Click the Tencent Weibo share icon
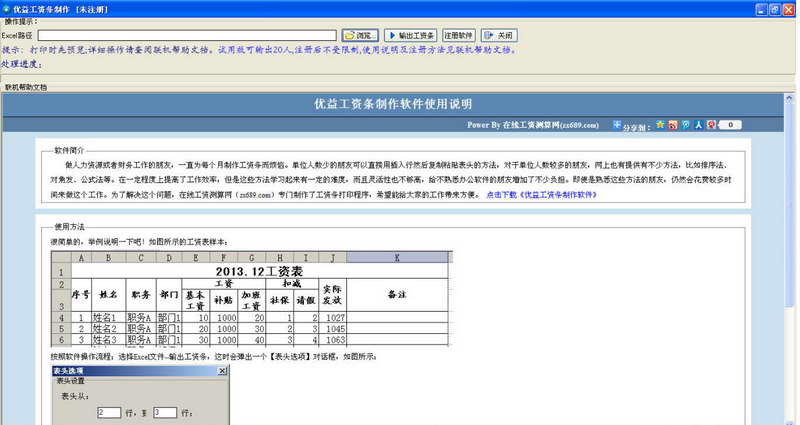This screenshot has width=800, height=425. tap(686, 124)
